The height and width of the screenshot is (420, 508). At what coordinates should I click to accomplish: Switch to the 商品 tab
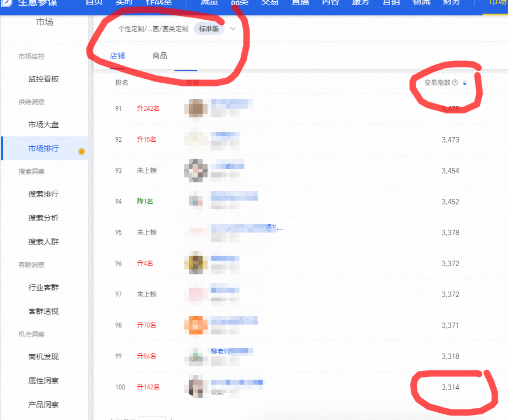(160, 56)
